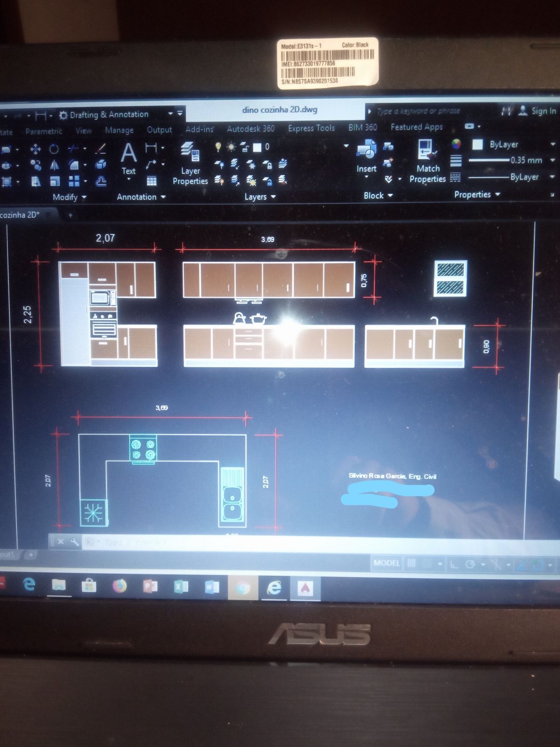The height and width of the screenshot is (747, 560).
Task: Click the Create Block icon
Action: click(388, 147)
